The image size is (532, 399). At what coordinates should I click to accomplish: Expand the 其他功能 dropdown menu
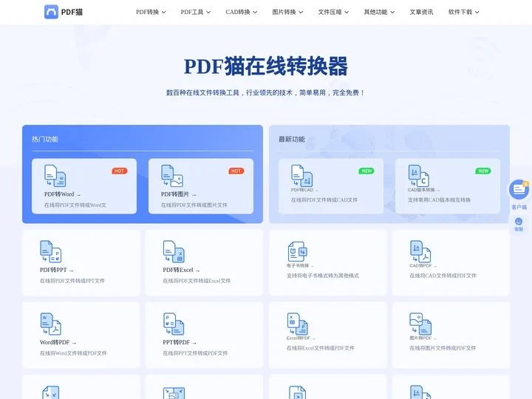click(379, 12)
